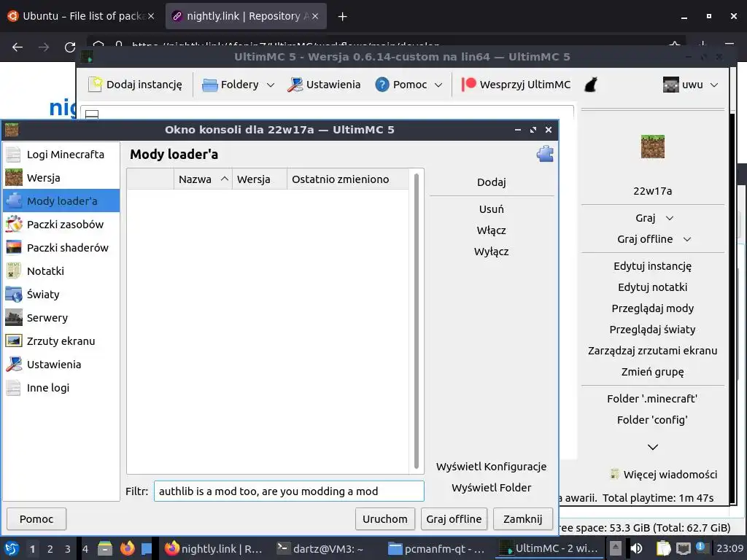
Task: Click the UltimMC cat icon in toolbar
Action: [x=591, y=85]
